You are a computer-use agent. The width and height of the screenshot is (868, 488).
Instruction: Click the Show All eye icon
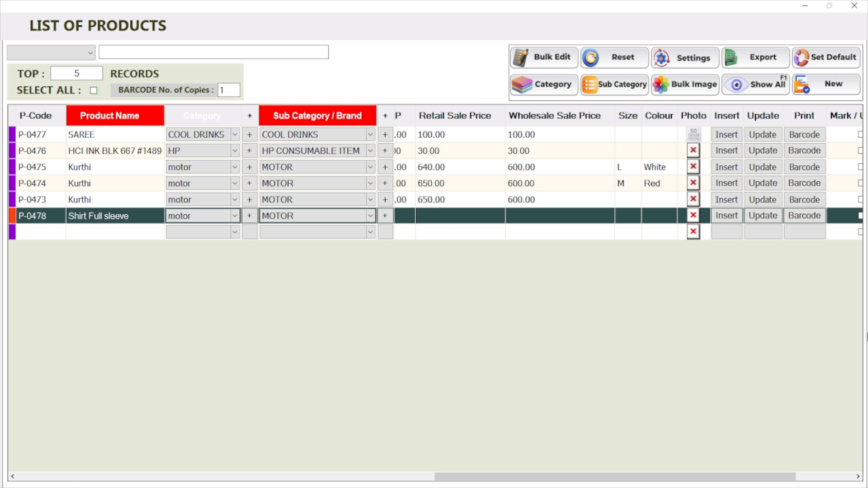coord(736,84)
